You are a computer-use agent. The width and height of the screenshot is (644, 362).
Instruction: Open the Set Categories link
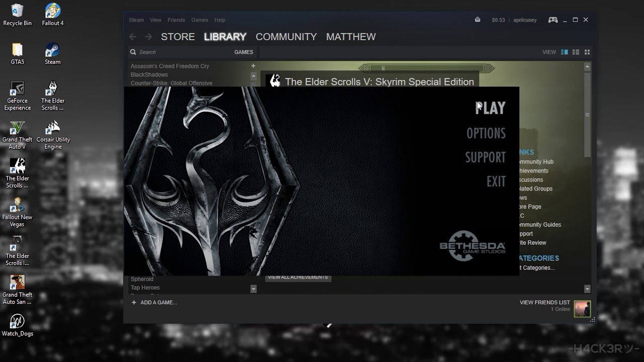click(x=537, y=268)
